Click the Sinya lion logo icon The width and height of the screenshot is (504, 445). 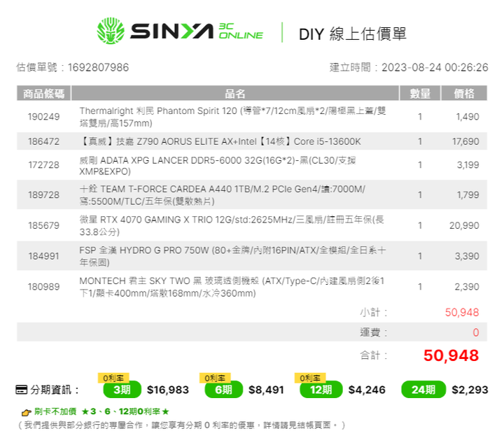[111, 31]
